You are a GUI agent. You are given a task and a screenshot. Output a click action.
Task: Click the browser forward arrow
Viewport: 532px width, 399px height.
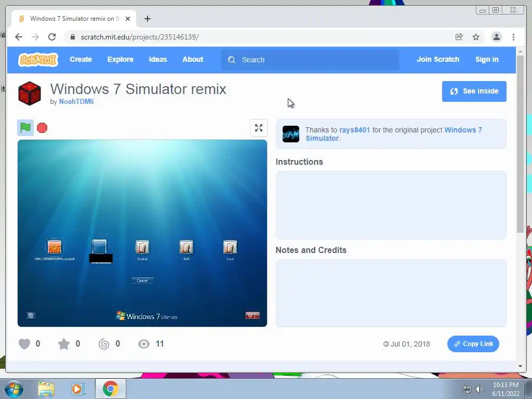coord(35,37)
